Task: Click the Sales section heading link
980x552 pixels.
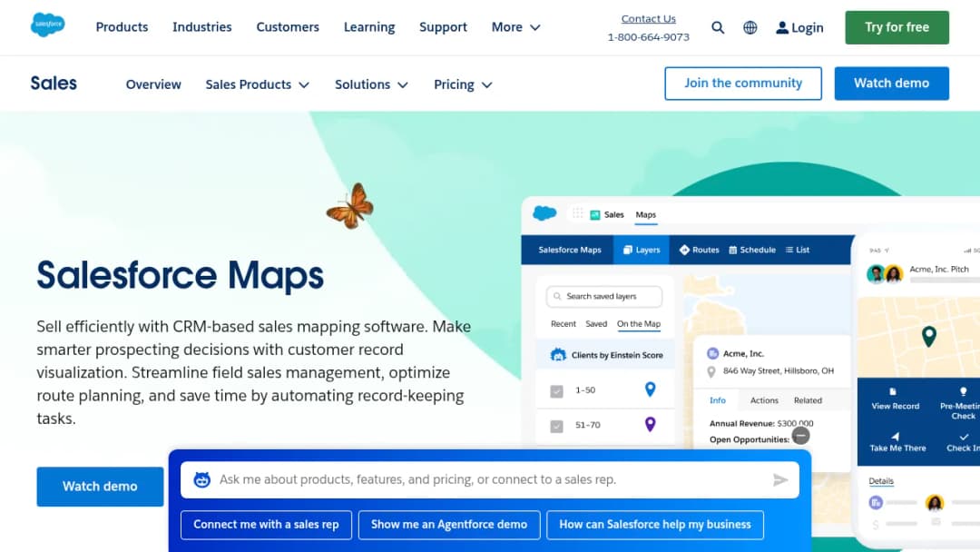Action: coord(54,84)
